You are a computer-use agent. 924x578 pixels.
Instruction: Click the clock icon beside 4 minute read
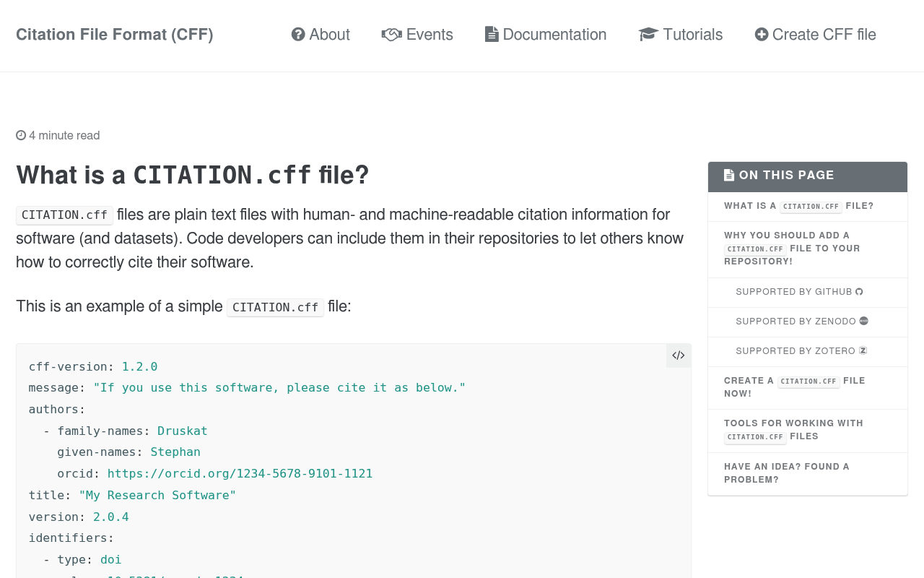tap(21, 135)
